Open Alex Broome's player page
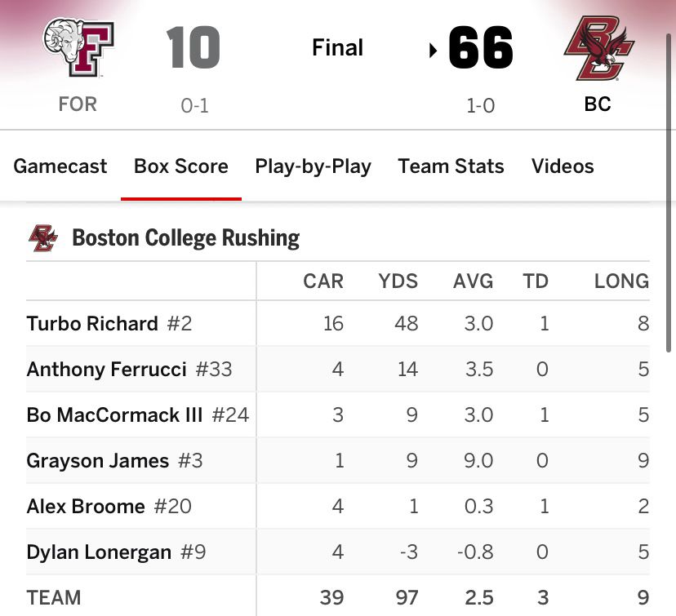676x616 pixels. pyautogui.click(x=86, y=507)
